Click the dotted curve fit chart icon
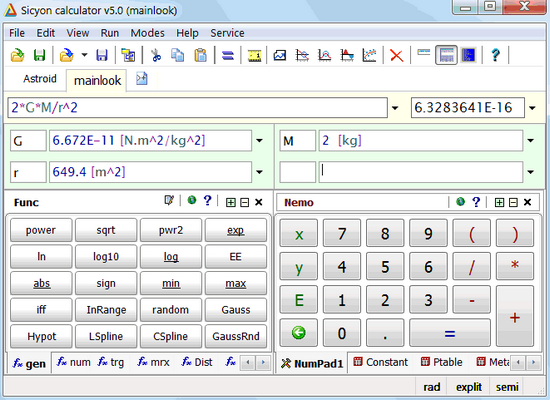This screenshot has width=550, height=400. [x=369, y=55]
